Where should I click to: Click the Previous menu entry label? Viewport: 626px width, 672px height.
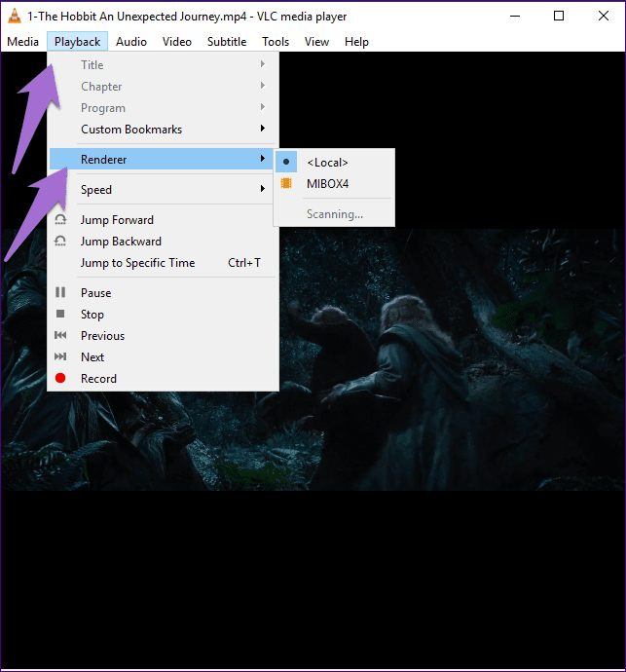point(103,336)
